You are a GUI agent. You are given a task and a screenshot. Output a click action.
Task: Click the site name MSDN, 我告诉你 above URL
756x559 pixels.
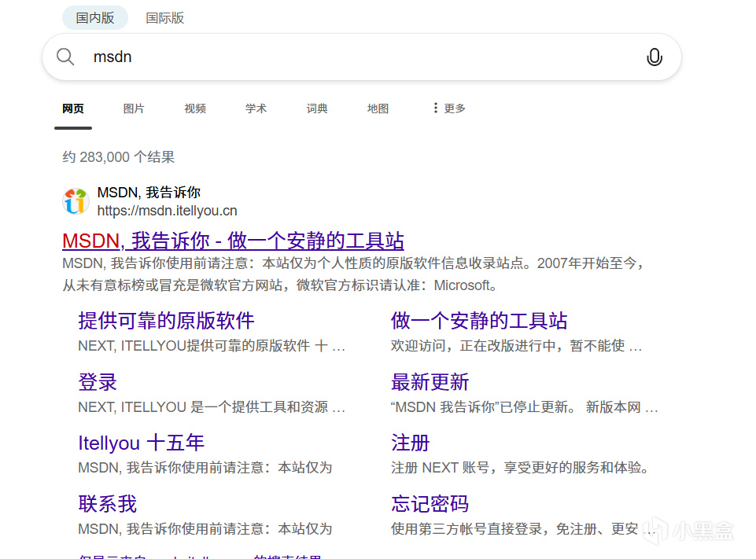tap(149, 193)
